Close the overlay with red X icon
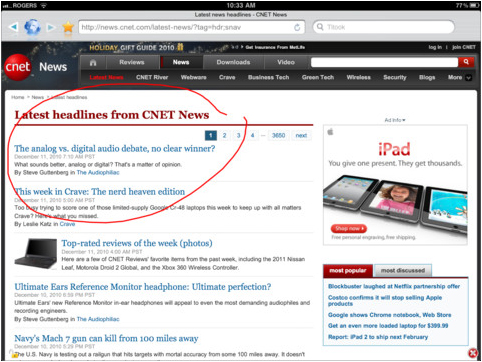 [473, 353]
